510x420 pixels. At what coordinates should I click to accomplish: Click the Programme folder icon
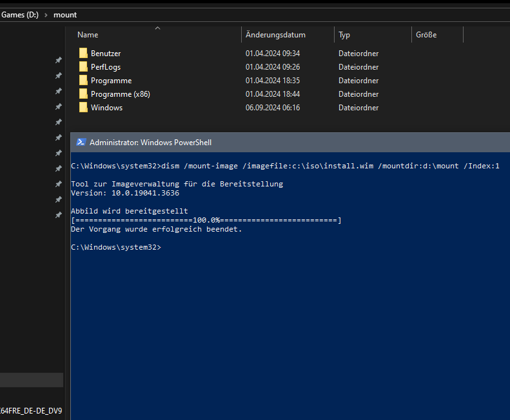[x=83, y=81]
